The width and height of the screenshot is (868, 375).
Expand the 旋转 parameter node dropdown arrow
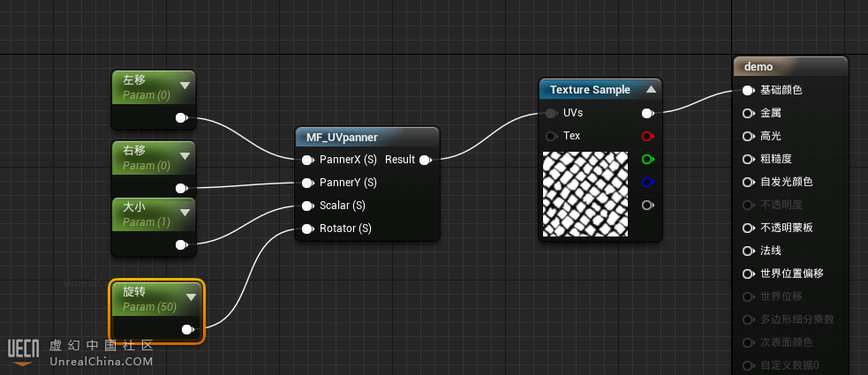[191, 296]
